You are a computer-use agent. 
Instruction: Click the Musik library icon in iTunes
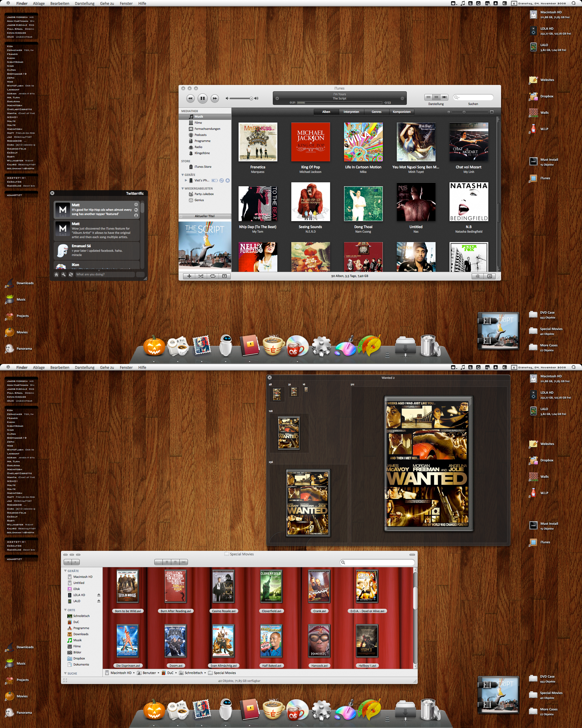[191, 116]
